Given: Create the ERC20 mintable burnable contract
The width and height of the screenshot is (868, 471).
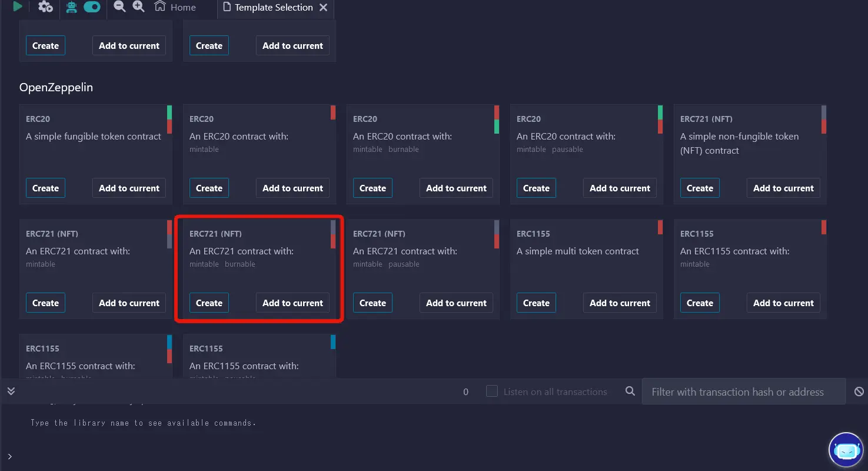Looking at the screenshot, I should point(373,188).
